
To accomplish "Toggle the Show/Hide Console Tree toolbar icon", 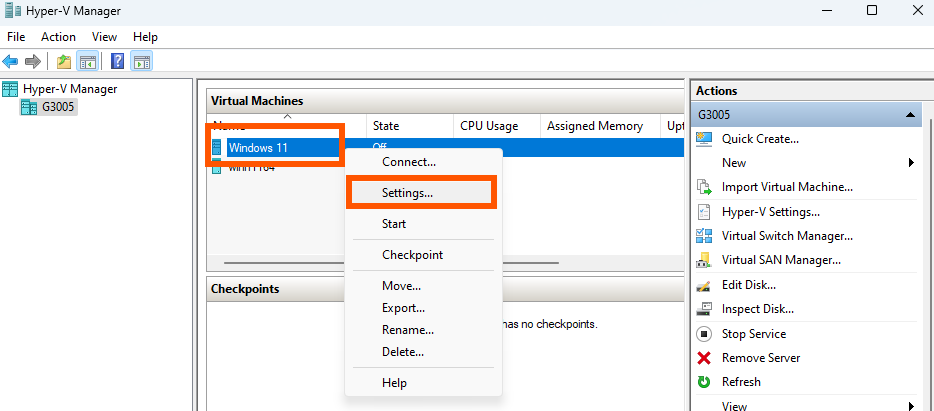I will click(x=88, y=61).
